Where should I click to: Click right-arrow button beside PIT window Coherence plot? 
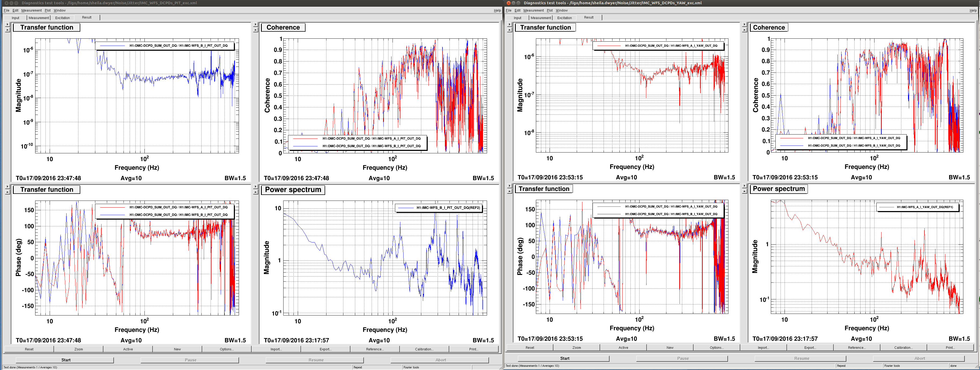pos(255,24)
